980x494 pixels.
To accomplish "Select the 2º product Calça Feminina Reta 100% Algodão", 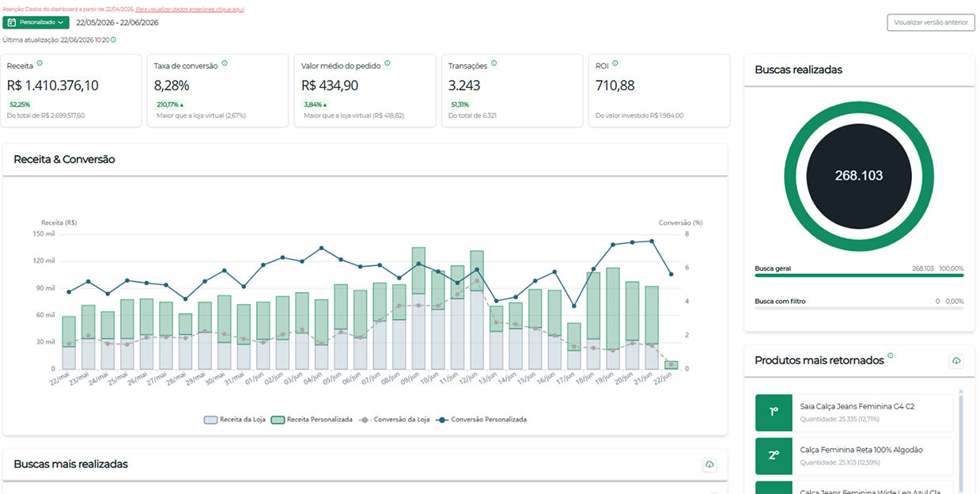I will tap(854, 456).
